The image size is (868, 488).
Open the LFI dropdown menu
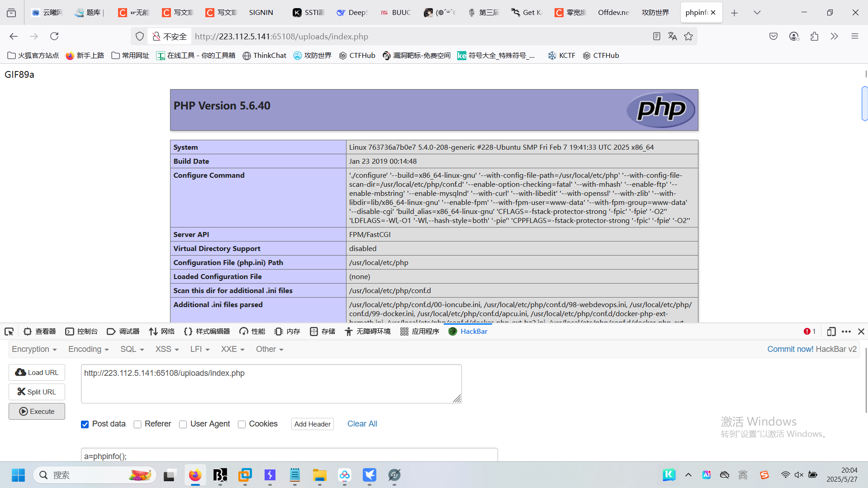click(x=200, y=349)
